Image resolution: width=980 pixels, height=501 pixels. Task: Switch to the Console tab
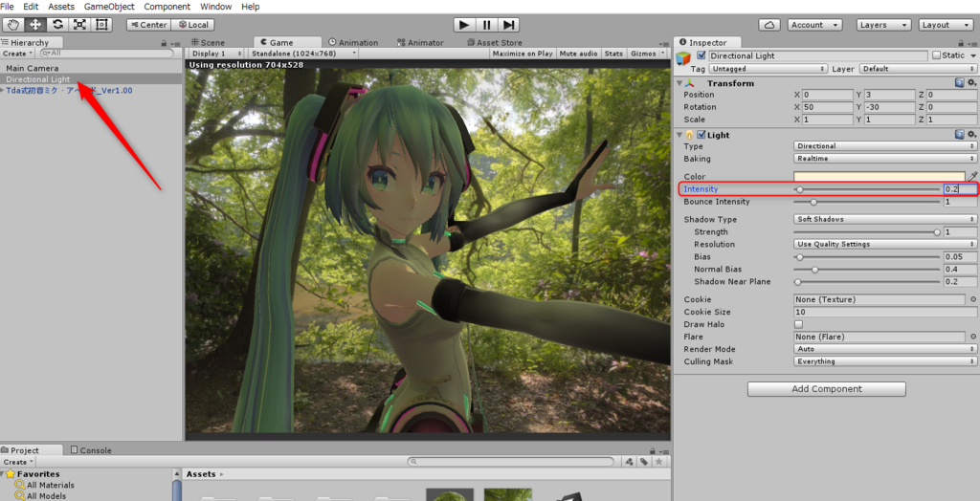[91, 449]
